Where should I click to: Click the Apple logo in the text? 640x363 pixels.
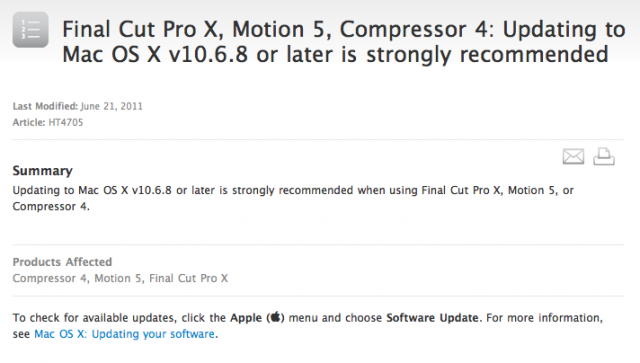[x=276, y=317]
